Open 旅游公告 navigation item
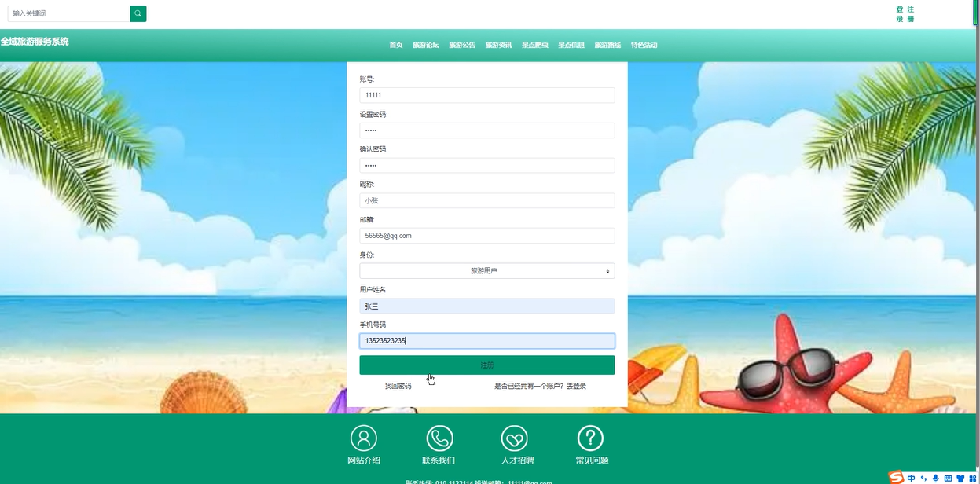Screen dimensions: 980x484 pyautogui.click(x=462, y=45)
